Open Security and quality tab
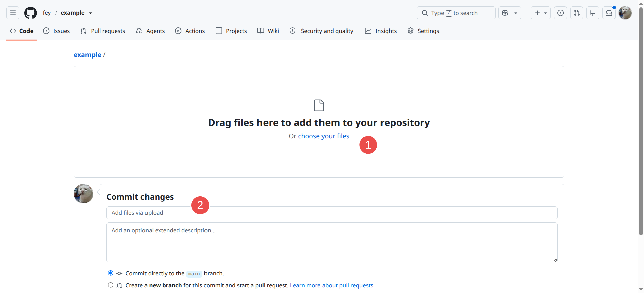This screenshot has height=293, width=644. pos(321,31)
